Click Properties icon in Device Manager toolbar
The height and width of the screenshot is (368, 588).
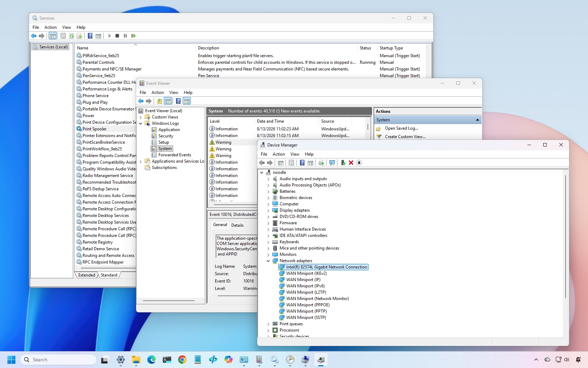pyautogui.click(x=291, y=163)
